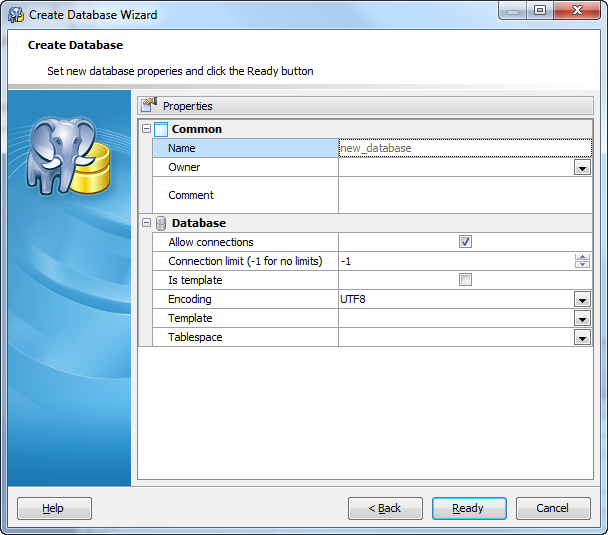Click the Name field containing new_database

(x=464, y=148)
